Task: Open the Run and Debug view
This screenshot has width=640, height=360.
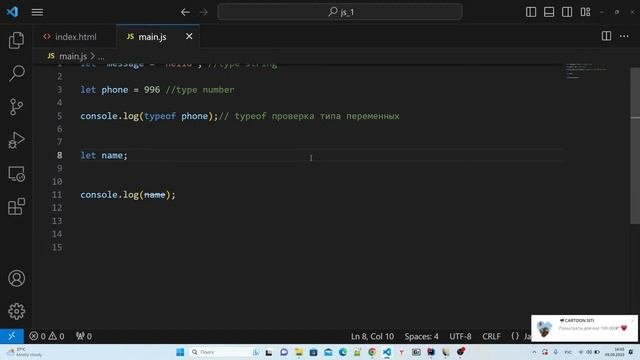Action: [16, 140]
